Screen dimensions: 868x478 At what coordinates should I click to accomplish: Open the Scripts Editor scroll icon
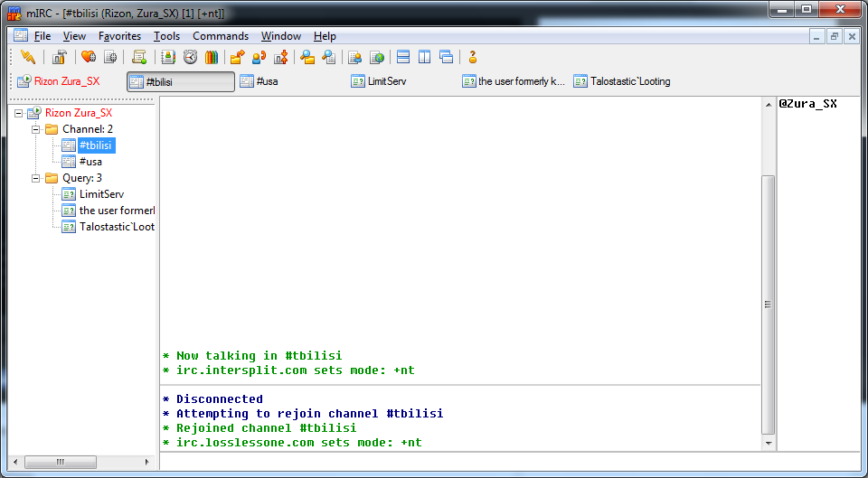(139, 57)
